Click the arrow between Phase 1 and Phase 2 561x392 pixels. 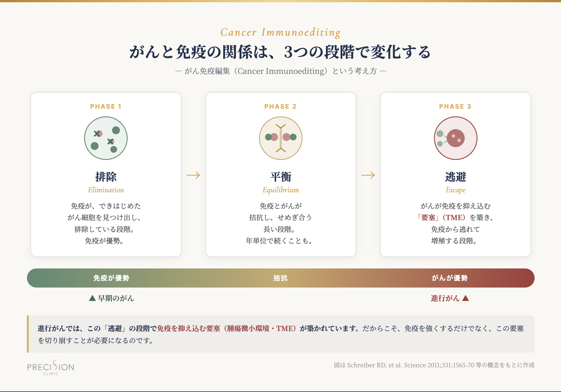(x=193, y=175)
